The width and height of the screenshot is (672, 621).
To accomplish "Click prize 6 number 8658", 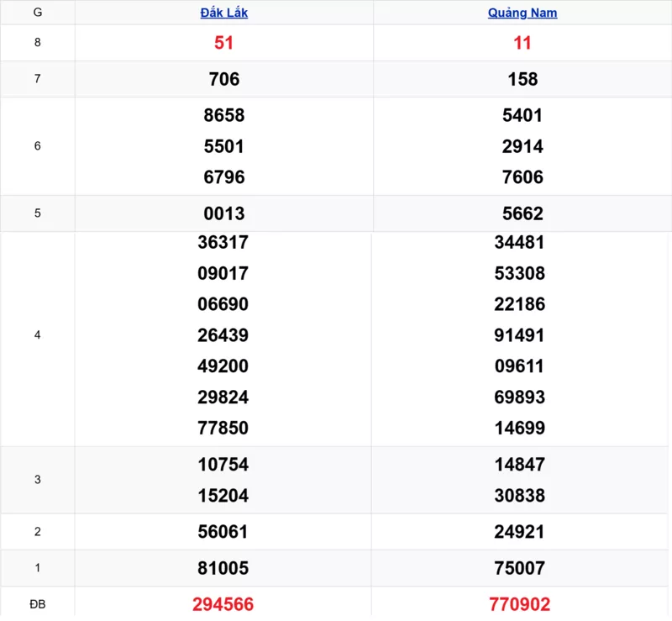I will coord(223,115).
